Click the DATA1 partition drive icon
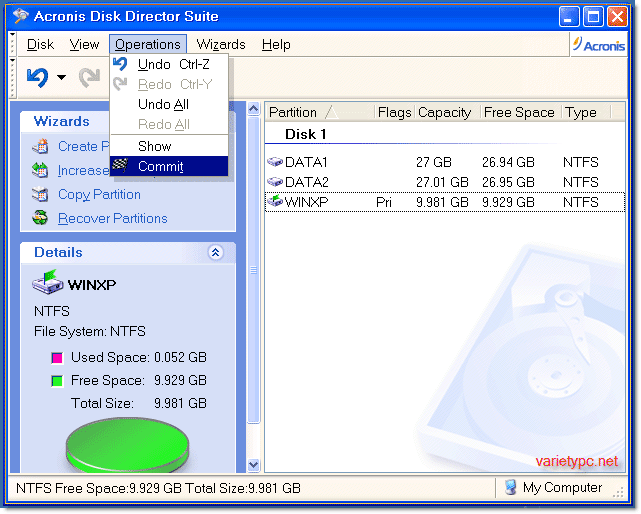641x514 pixels. (275, 162)
